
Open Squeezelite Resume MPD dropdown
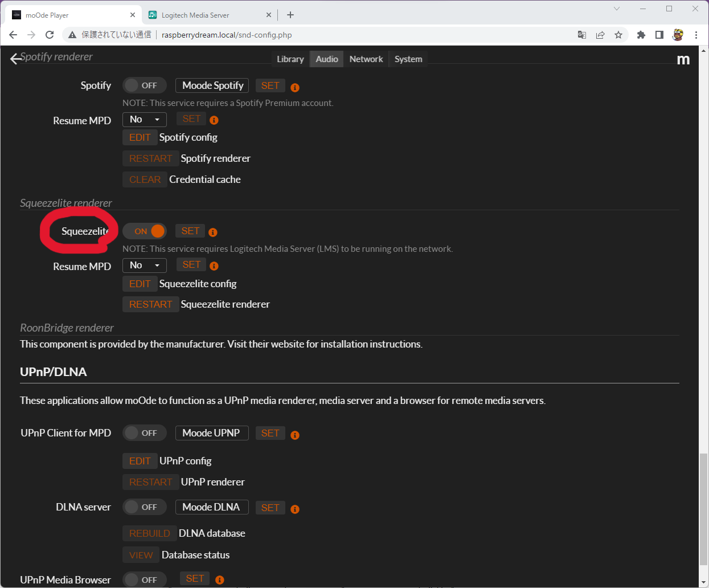[145, 266]
